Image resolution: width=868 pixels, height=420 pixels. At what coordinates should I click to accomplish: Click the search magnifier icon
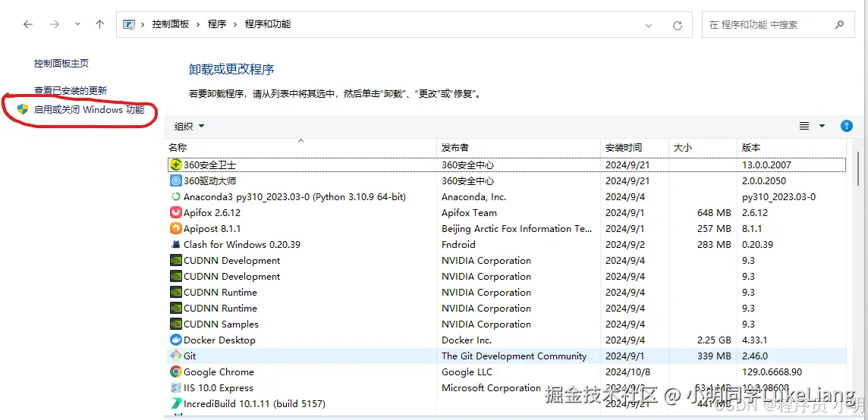(840, 24)
